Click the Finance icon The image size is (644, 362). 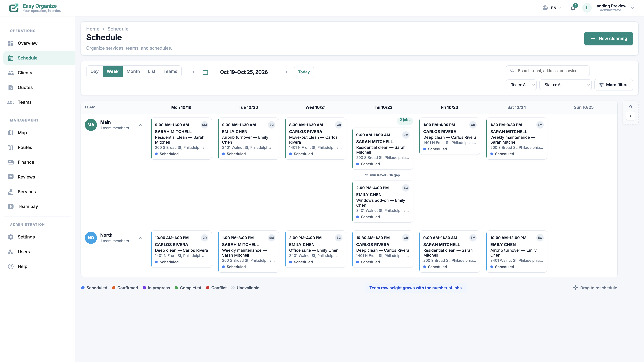pos(11,162)
